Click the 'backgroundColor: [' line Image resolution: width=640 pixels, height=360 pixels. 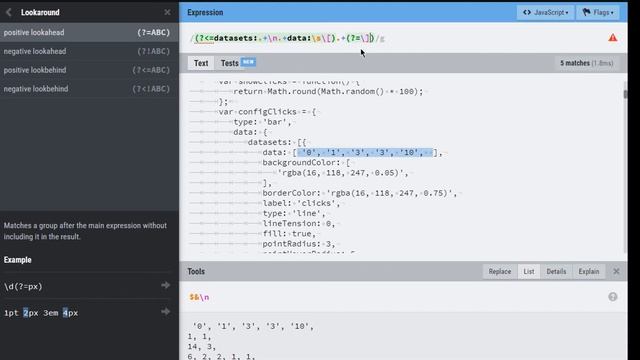point(306,163)
